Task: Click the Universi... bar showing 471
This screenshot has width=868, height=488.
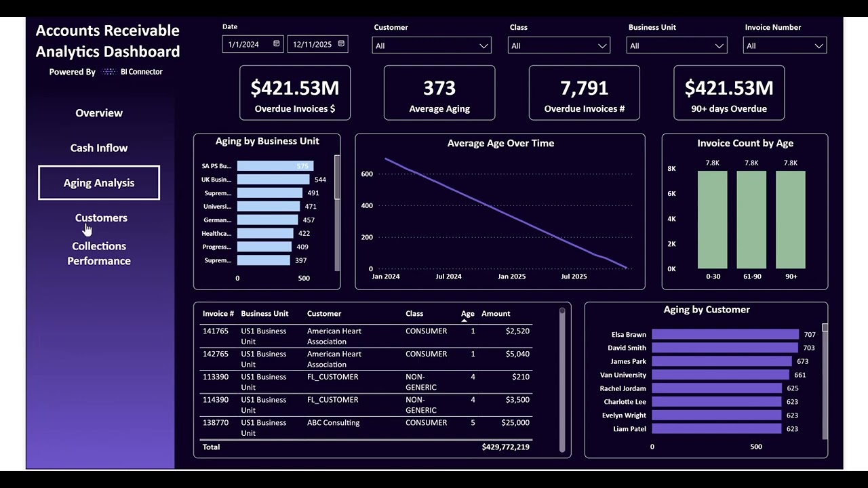Action: click(269, 207)
